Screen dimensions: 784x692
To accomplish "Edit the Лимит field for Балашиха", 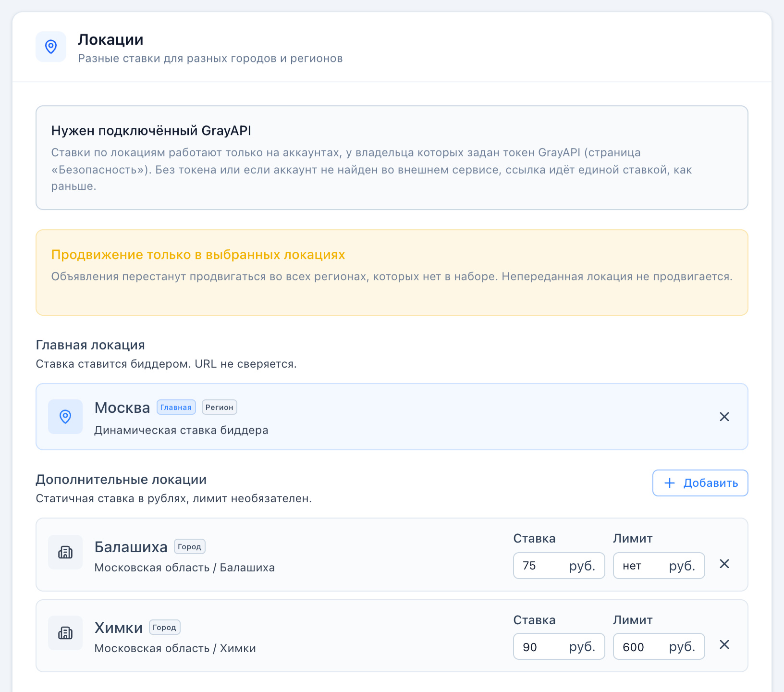I will click(659, 566).
